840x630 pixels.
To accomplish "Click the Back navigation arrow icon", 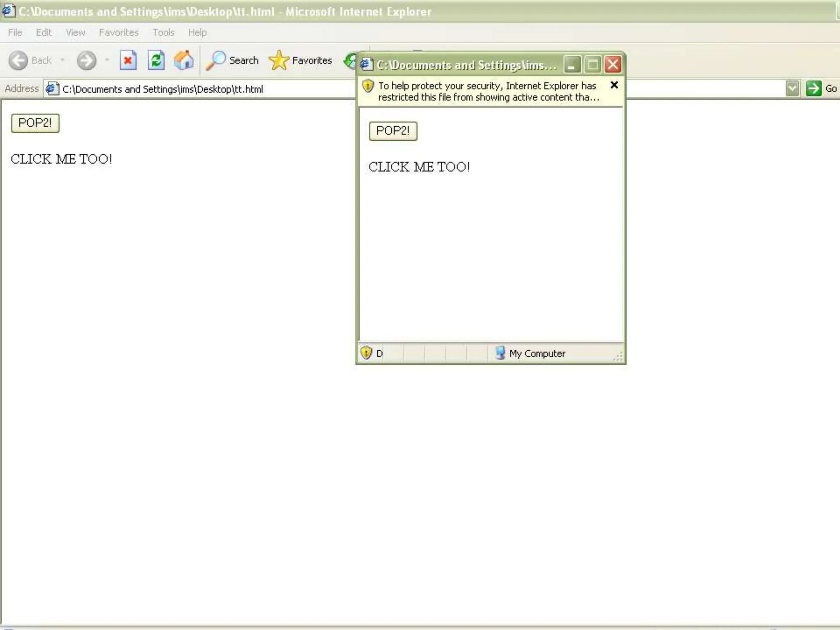I will tap(18, 61).
